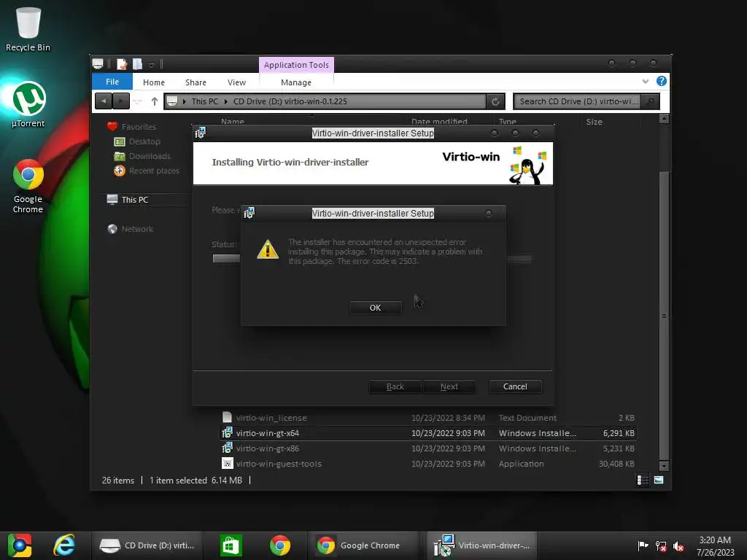Click Cancel in the installer window

point(515,386)
